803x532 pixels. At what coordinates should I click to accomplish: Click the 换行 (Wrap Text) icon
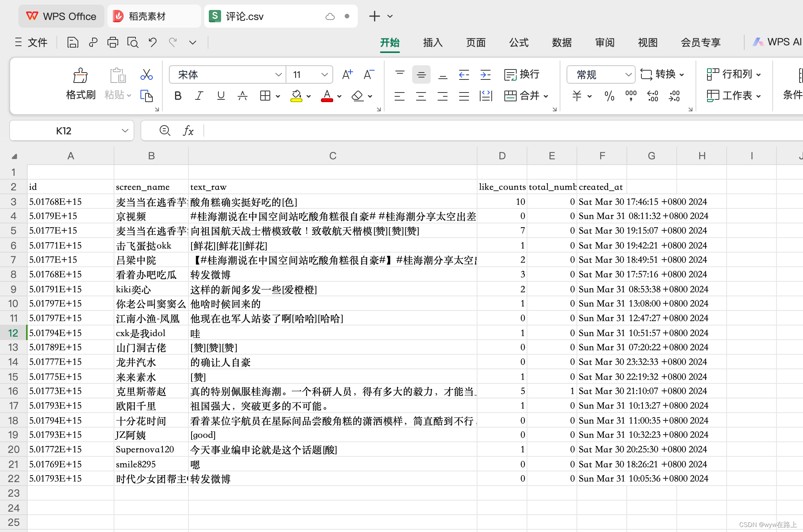click(x=521, y=74)
